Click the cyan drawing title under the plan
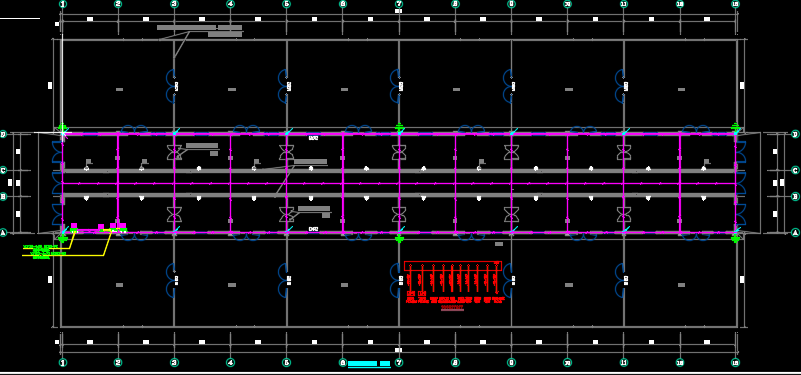This screenshot has width=801, height=375. pos(369,364)
